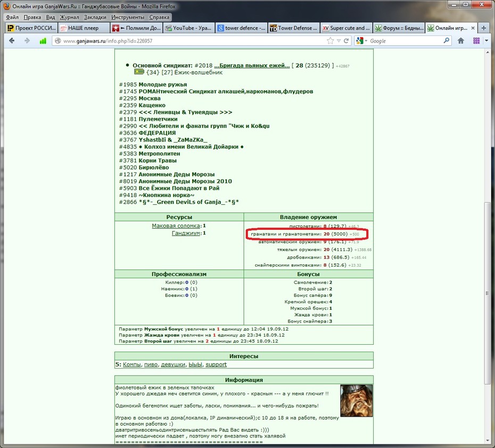Viewport: 495px width, 448px height.
Task: Switch to the Полмили До... tab
Action: pos(136,28)
